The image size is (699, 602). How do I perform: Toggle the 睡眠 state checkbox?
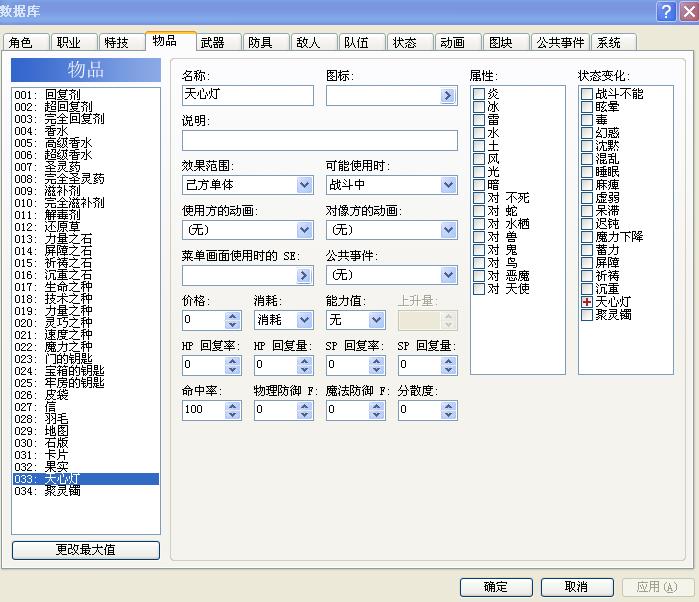[x=587, y=172]
